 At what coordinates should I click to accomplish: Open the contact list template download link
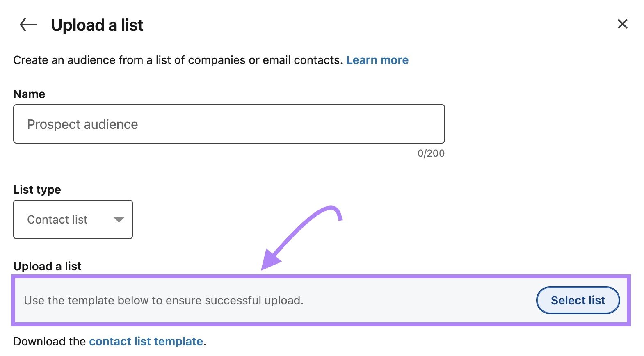click(x=146, y=341)
